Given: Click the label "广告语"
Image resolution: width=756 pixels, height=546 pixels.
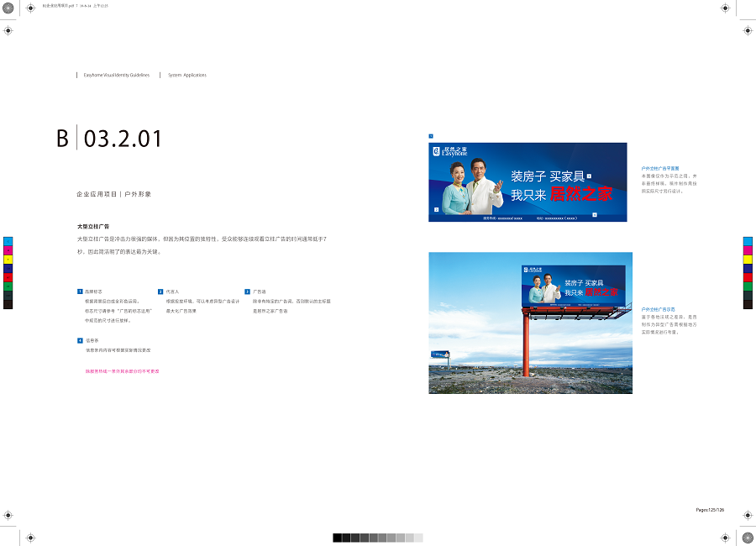Looking at the screenshot, I should point(260,291).
